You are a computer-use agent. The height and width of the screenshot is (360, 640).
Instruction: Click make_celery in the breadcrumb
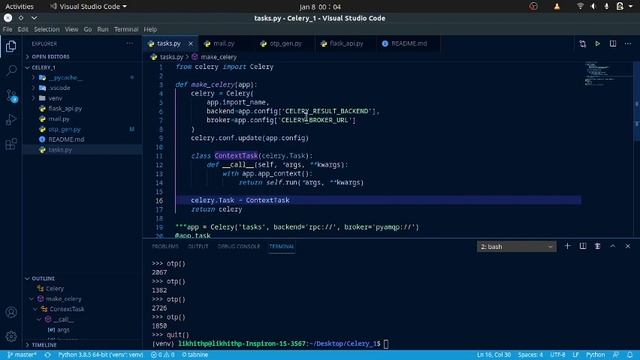(x=218, y=57)
